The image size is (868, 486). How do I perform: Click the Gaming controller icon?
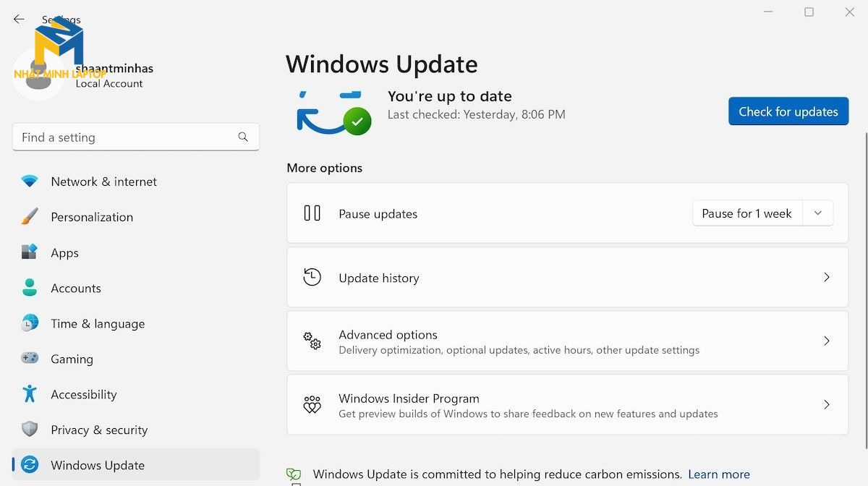point(30,359)
